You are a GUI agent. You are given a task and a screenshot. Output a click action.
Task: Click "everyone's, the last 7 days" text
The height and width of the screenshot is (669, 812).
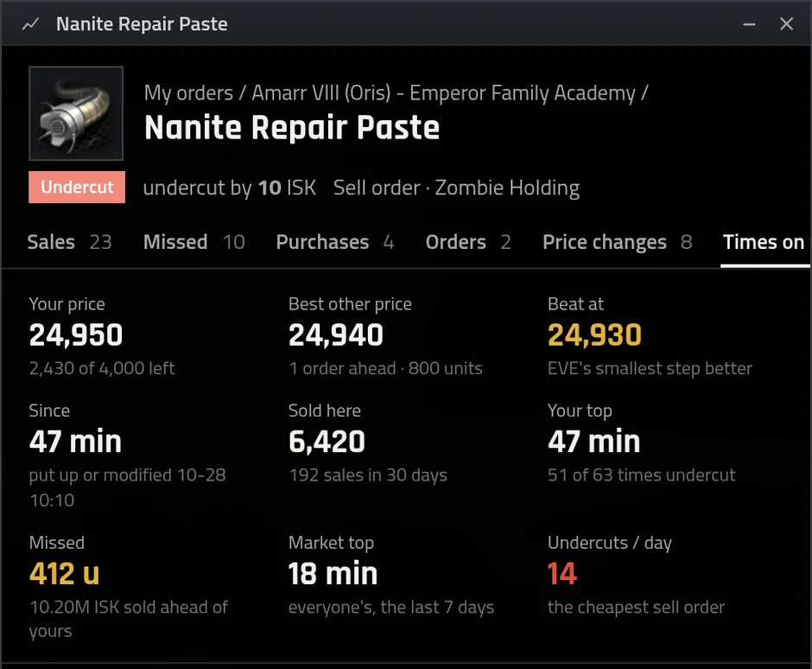pyautogui.click(x=391, y=608)
